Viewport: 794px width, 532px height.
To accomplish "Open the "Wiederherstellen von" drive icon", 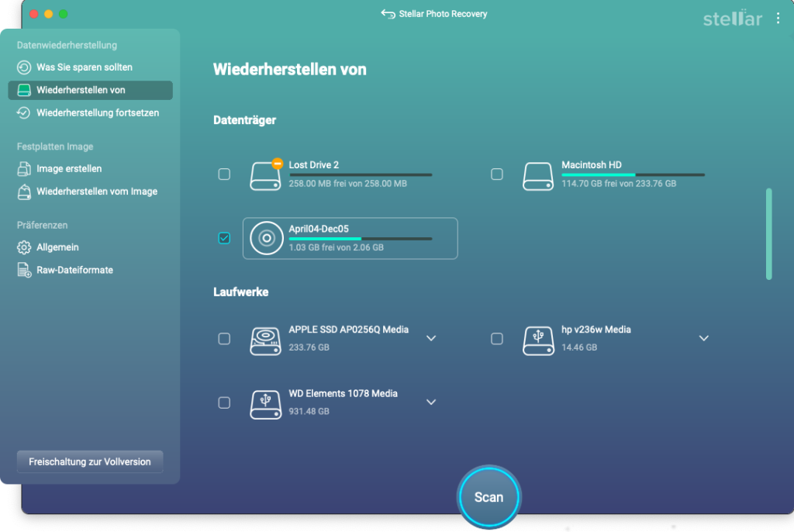I will (26, 90).
